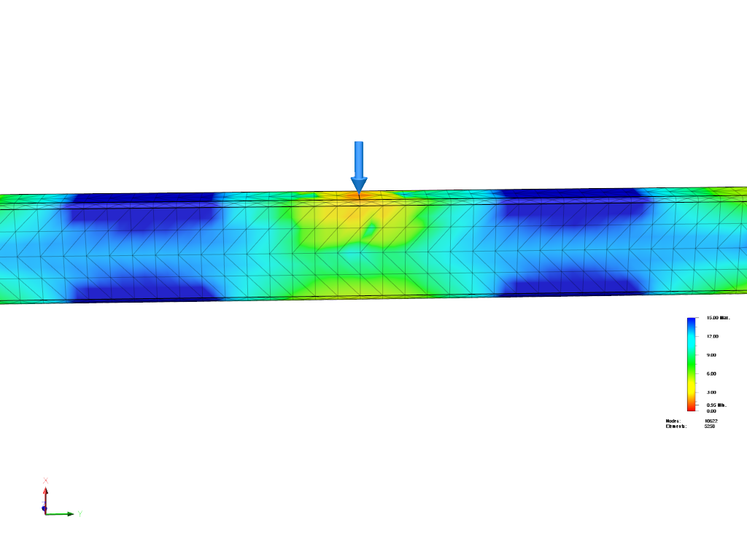Click the 15.00 Max legend label
Viewport: 747px width, 560px height.
pos(718,318)
